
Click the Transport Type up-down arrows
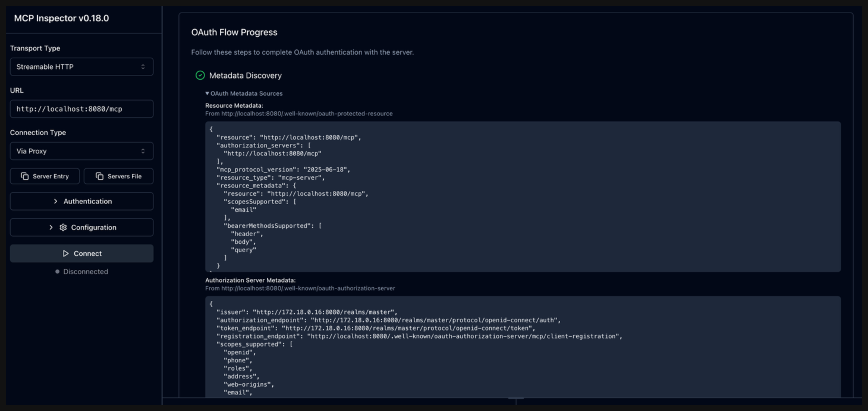[143, 67]
